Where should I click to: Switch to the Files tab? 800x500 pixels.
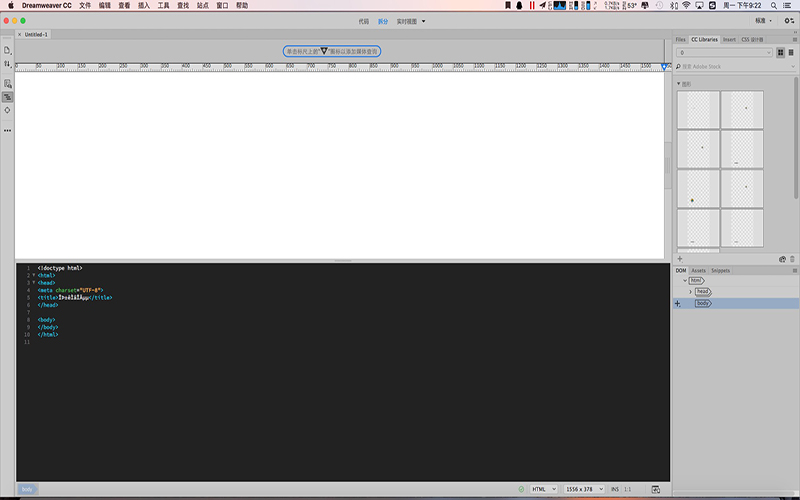click(x=681, y=39)
